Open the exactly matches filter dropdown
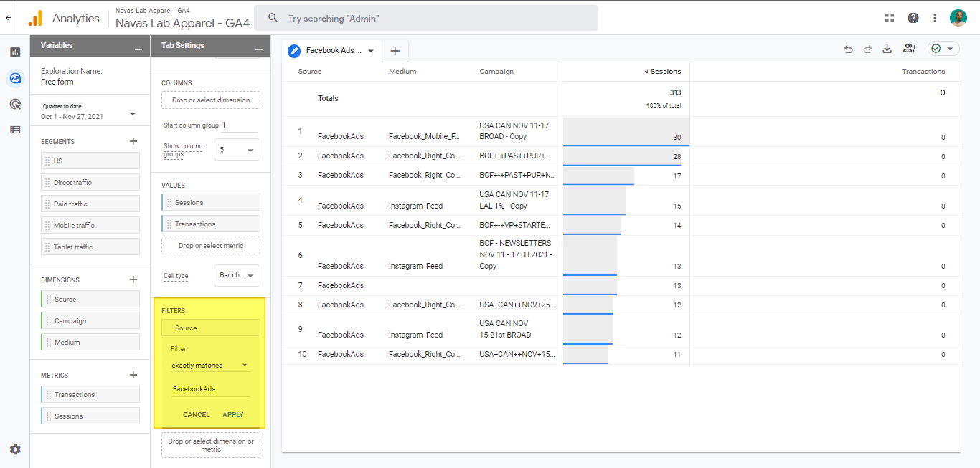 210,366
